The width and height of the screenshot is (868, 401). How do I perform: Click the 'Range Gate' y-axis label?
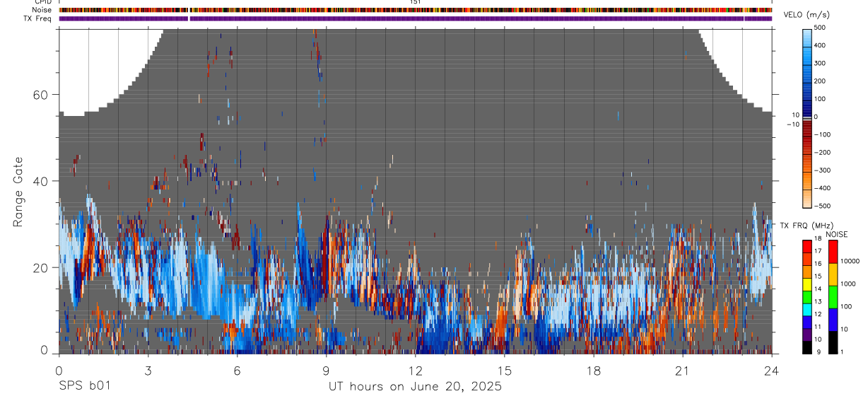pos(18,190)
